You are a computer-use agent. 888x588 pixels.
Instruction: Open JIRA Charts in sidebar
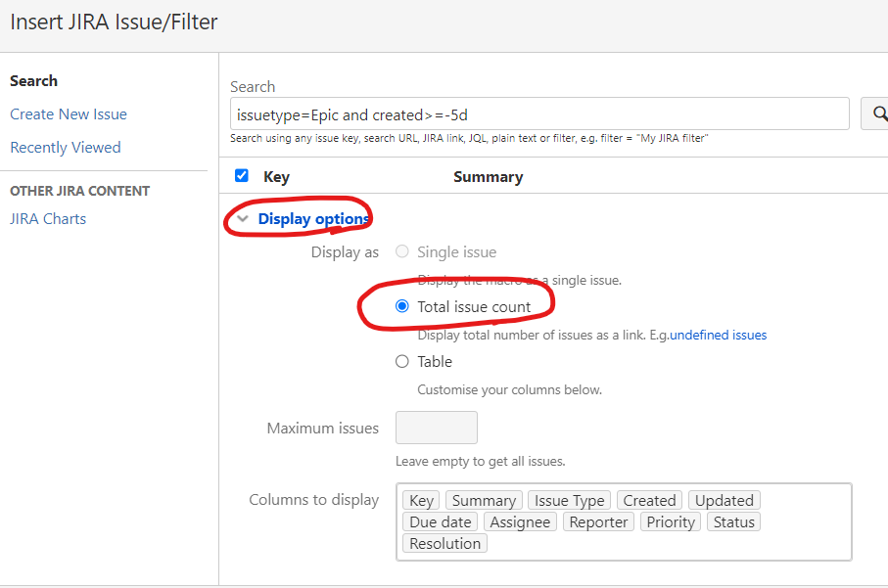(x=48, y=219)
